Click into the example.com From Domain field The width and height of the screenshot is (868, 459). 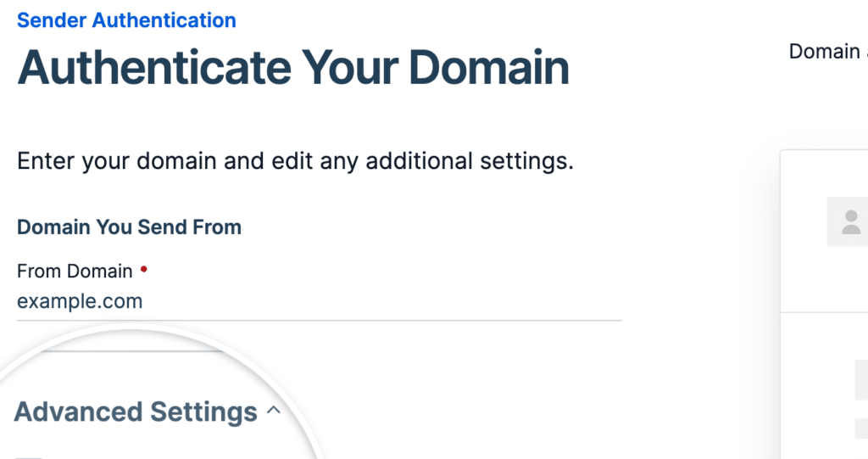(320, 301)
